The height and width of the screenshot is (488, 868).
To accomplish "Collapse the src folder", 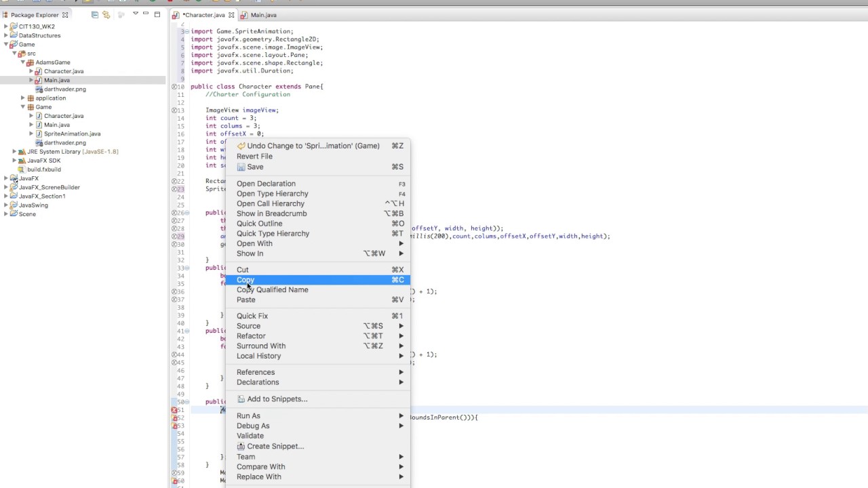I will [14, 54].
